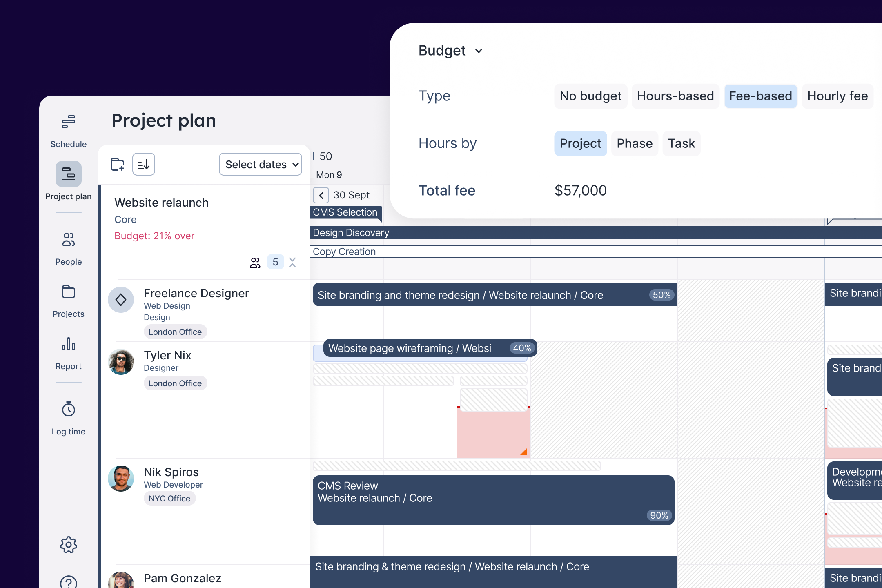The height and width of the screenshot is (588, 882).
Task: Click Tyler Nix's profile photo
Action: (x=121, y=362)
